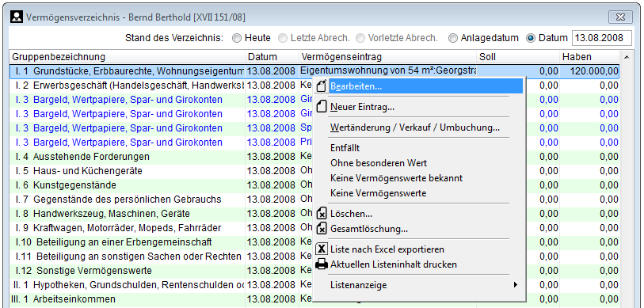Choose Bearbeiten... from the context menu
Viewport: 644px width, 308px height.
pos(419,86)
